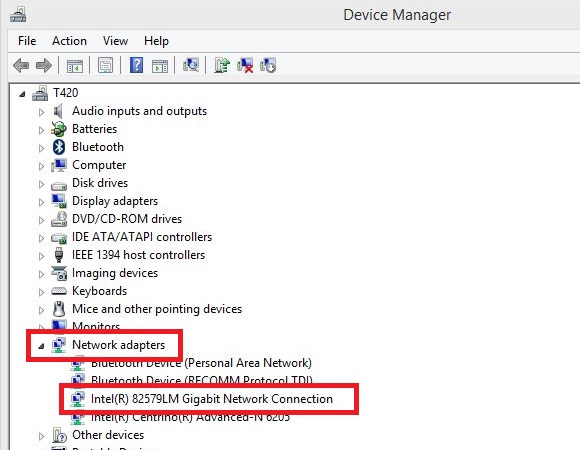Viewport: 580px width, 450px height.
Task: Expand the Other devices arrow
Action: click(41, 436)
